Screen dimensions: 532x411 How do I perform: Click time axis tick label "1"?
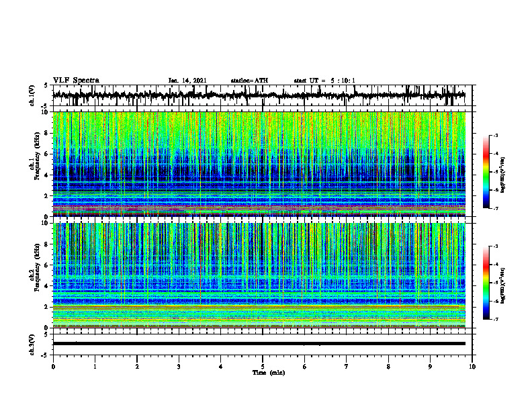coord(95,367)
